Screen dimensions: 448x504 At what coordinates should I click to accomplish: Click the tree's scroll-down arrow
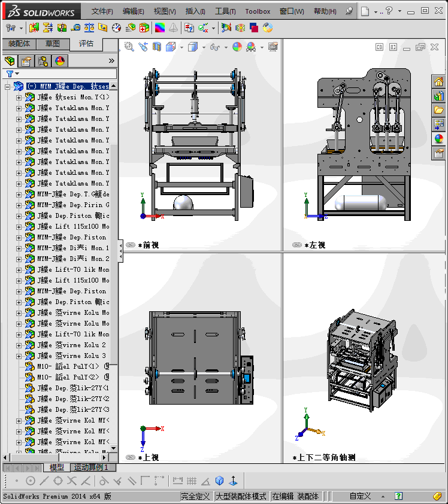pyautogui.click(x=114, y=448)
